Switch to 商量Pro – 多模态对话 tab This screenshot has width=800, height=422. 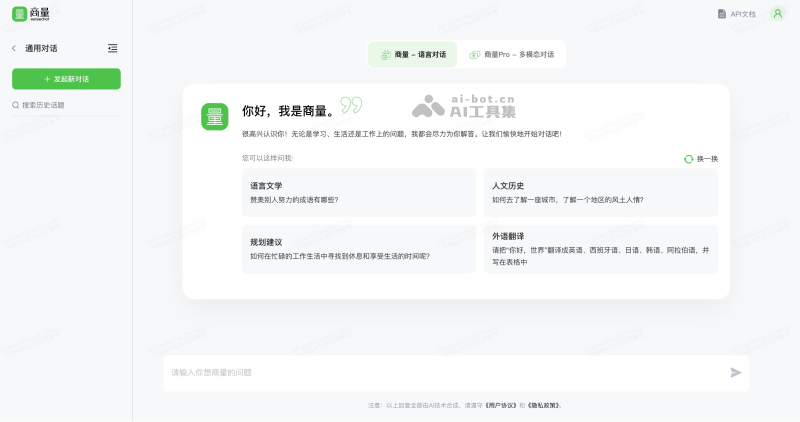pyautogui.click(x=511, y=54)
